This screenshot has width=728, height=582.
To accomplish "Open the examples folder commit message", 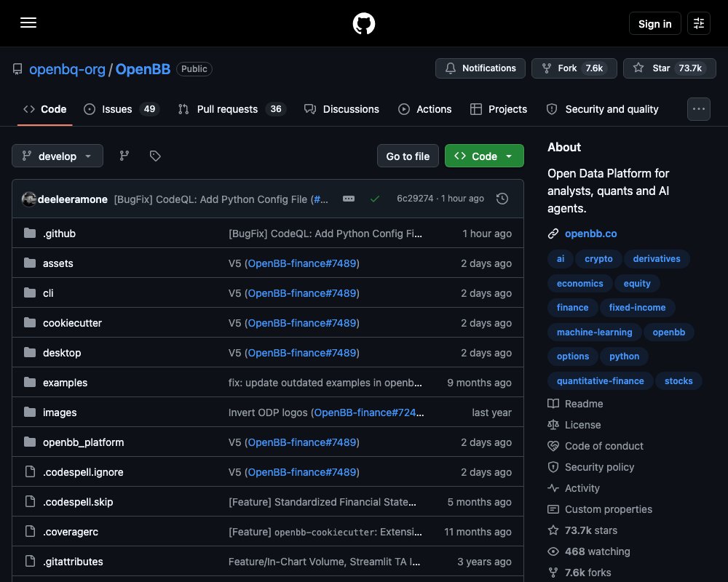I will (325, 383).
